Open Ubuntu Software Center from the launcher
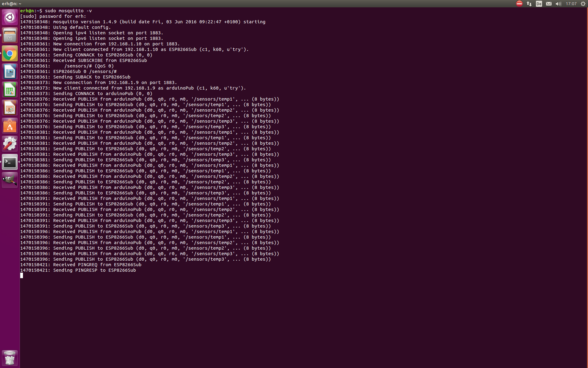588x368 pixels. (x=10, y=126)
